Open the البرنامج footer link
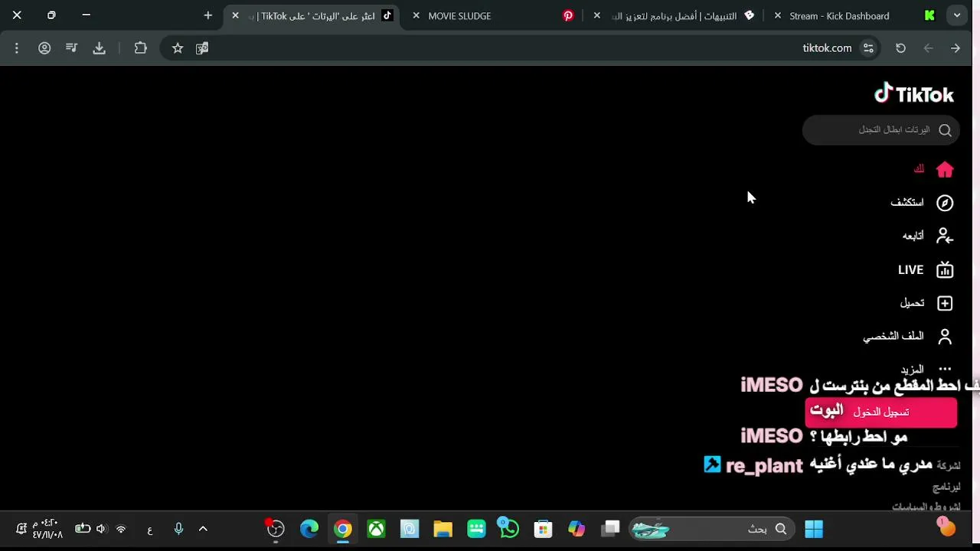This screenshot has width=980, height=551. 946,487
